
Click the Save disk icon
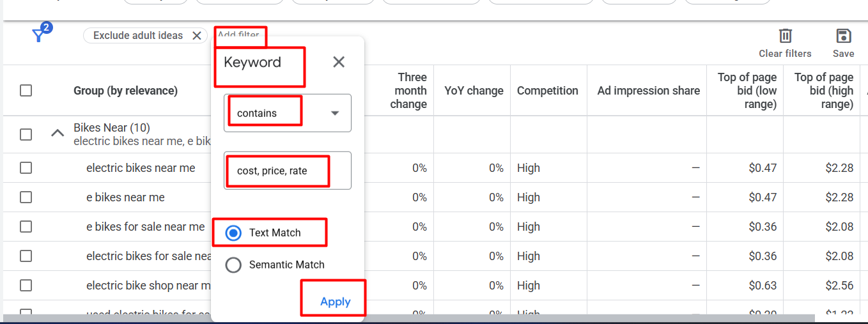843,36
